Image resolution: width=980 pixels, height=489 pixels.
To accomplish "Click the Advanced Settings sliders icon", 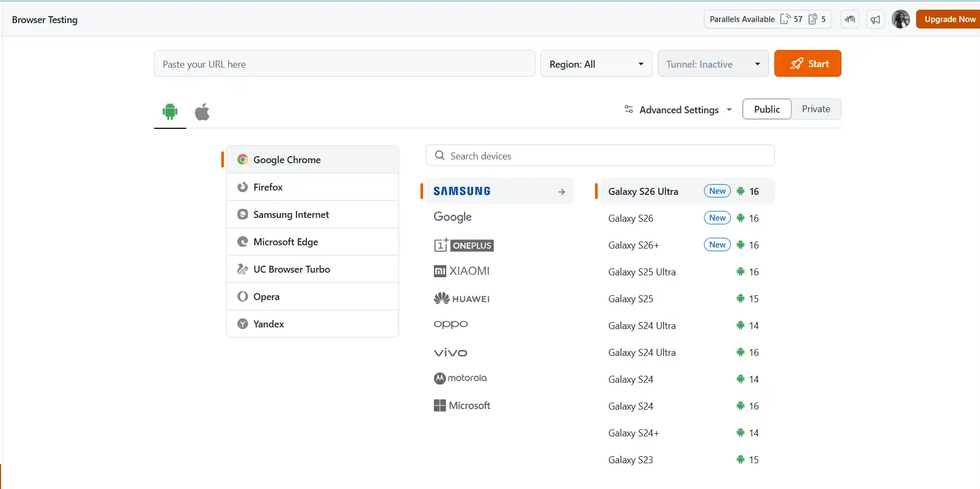I will 629,109.
